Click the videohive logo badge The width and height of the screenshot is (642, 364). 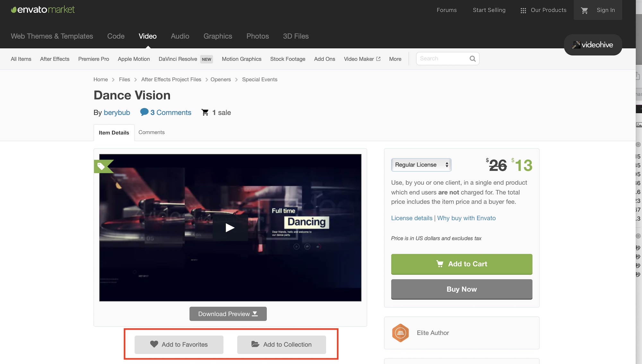point(593,45)
